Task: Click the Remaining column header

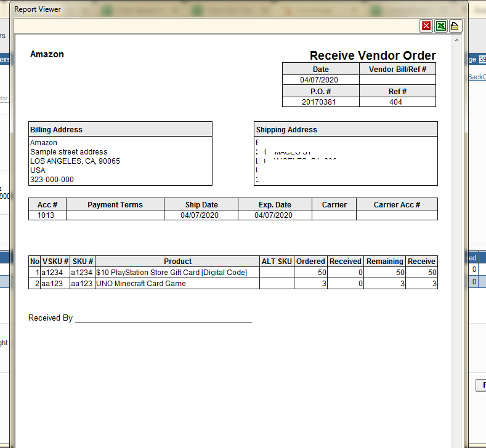Action: [384, 261]
